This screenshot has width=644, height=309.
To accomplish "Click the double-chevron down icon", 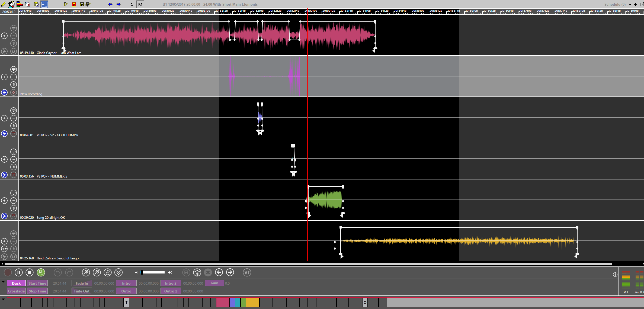I will tap(118, 272).
